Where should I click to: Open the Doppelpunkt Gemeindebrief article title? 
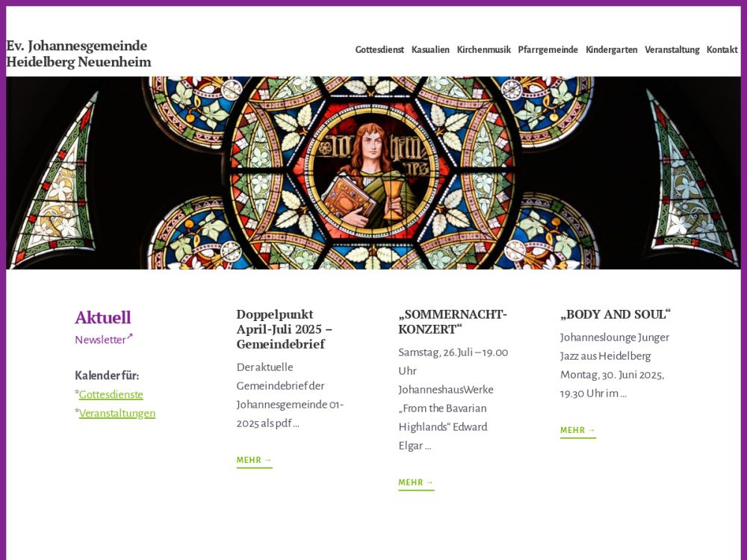[x=285, y=329]
